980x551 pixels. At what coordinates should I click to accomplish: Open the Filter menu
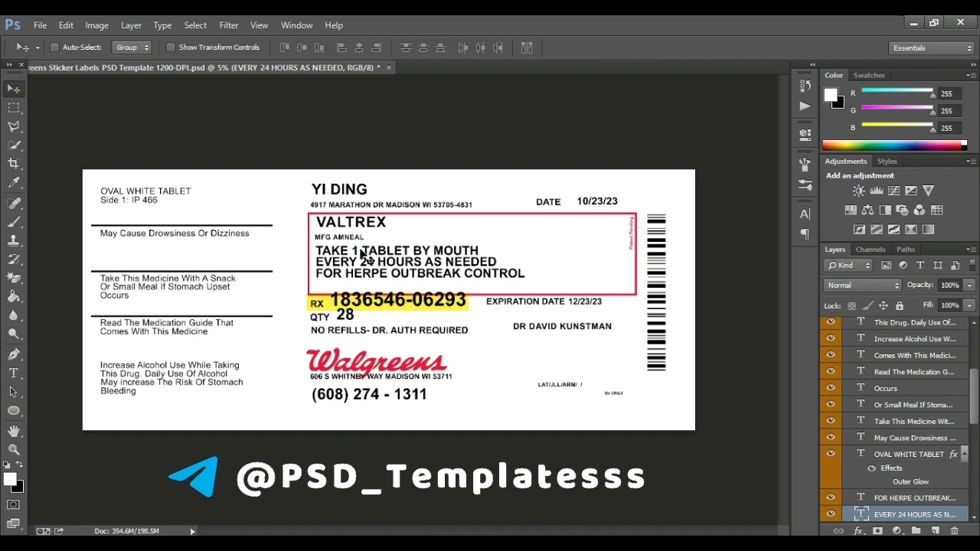pos(228,25)
